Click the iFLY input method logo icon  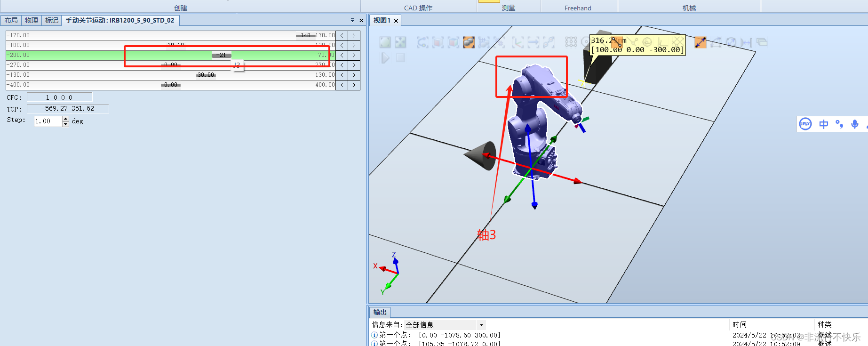(x=805, y=124)
